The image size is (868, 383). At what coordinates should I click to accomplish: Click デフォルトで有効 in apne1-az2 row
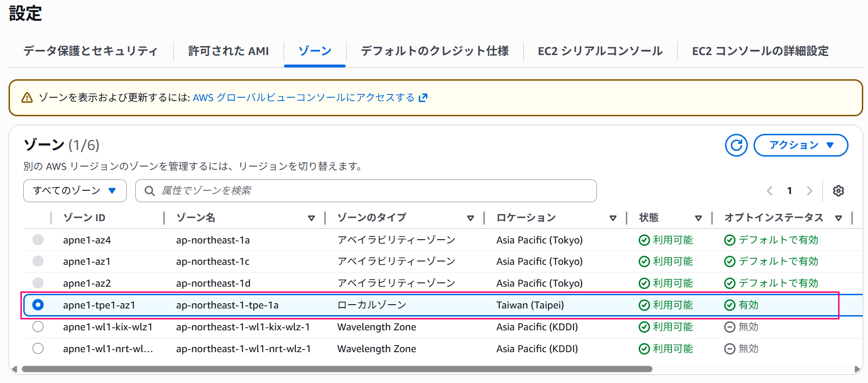(x=779, y=283)
